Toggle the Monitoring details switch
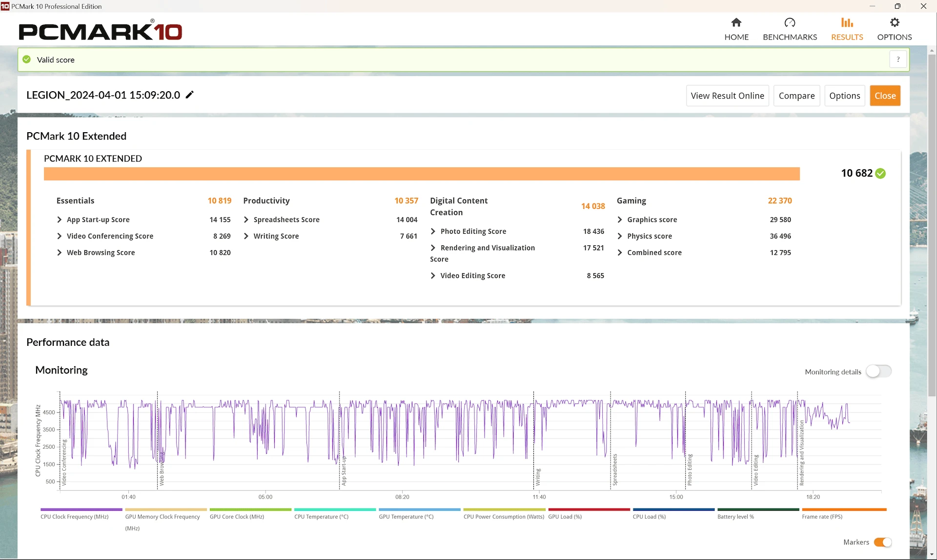This screenshot has height=560, width=937. click(x=878, y=371)
